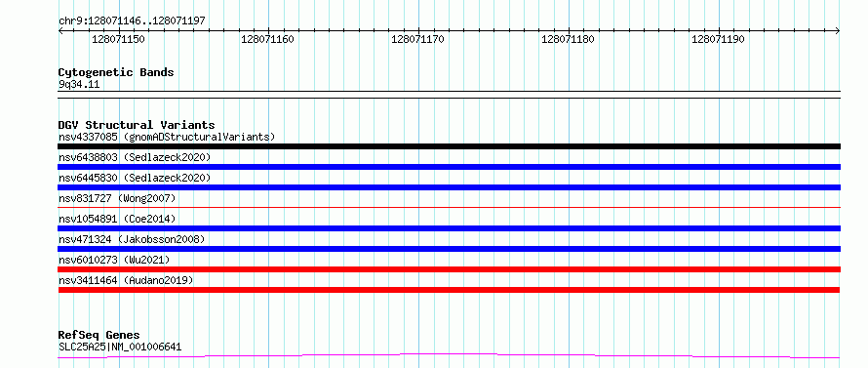Image resolution: width=868 pixels, height=368 pixels.
Task: Click the 9q34.11 band label
Action: click(79, 85)
